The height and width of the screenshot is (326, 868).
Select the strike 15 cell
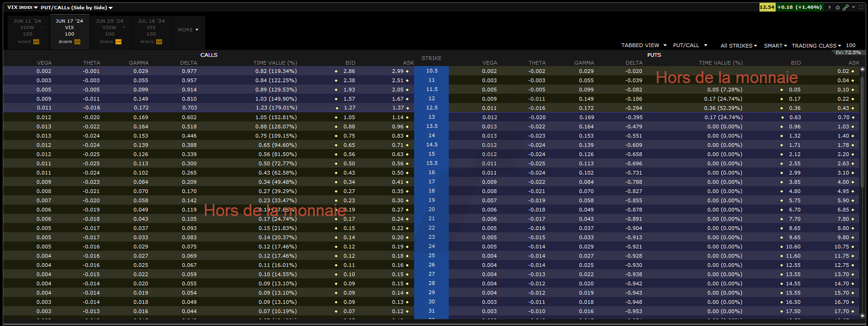point(431,154)
